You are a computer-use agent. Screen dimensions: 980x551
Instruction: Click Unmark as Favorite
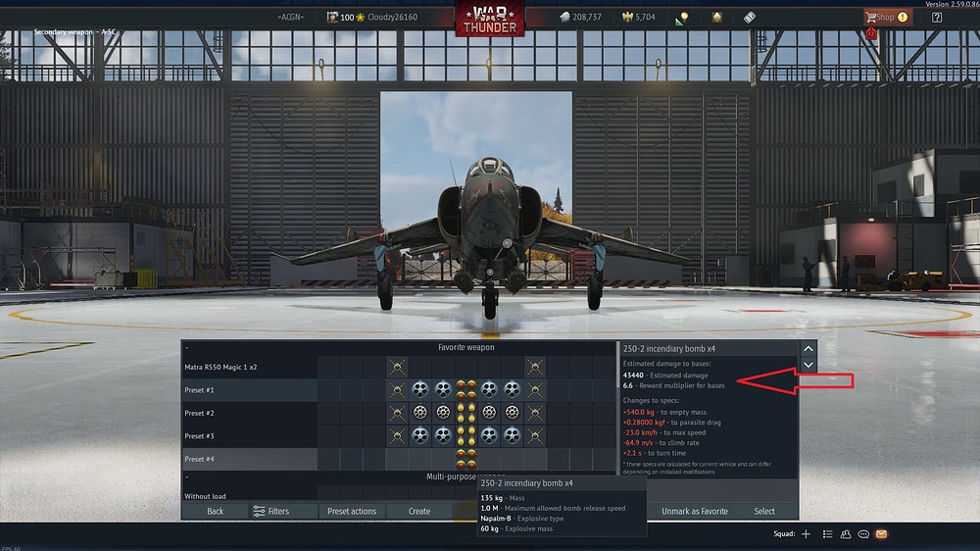[x=695, y=511]
